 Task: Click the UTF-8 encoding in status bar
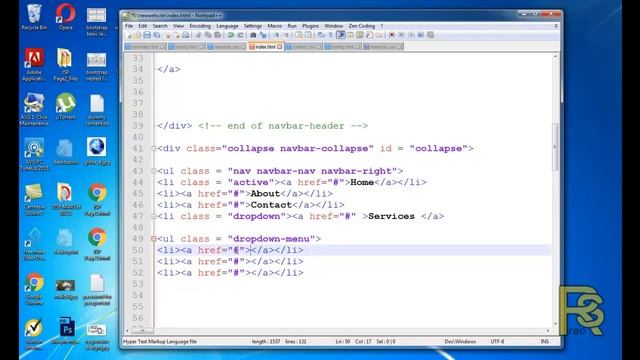497,342
